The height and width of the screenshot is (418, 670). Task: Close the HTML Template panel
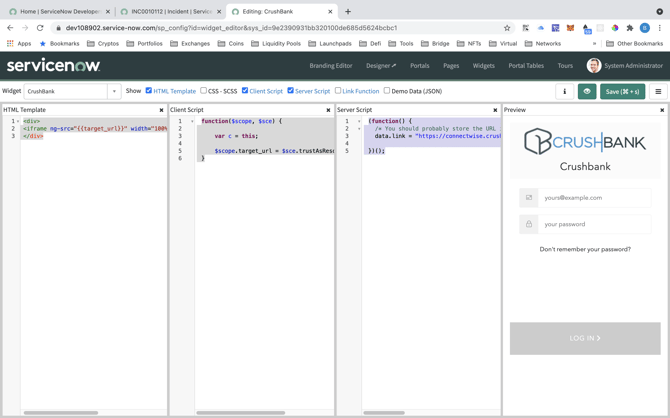pyautogui.click(x=161, y=110)
